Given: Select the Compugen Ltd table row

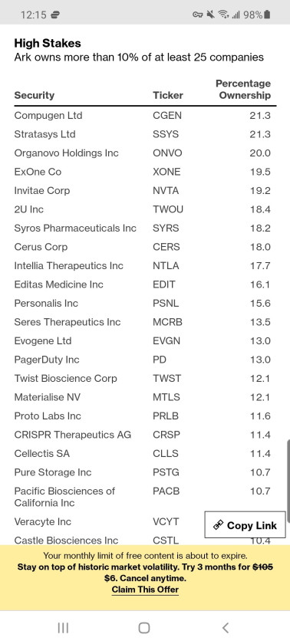Looking at the screenshot, I should pyautogui.click(x=145, y=116).
